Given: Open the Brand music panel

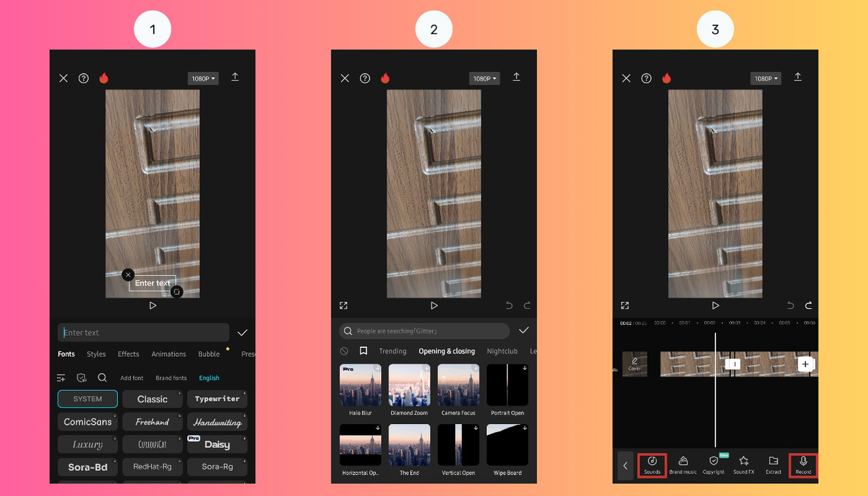Looking at the screenshot, I should click(683, 465).
